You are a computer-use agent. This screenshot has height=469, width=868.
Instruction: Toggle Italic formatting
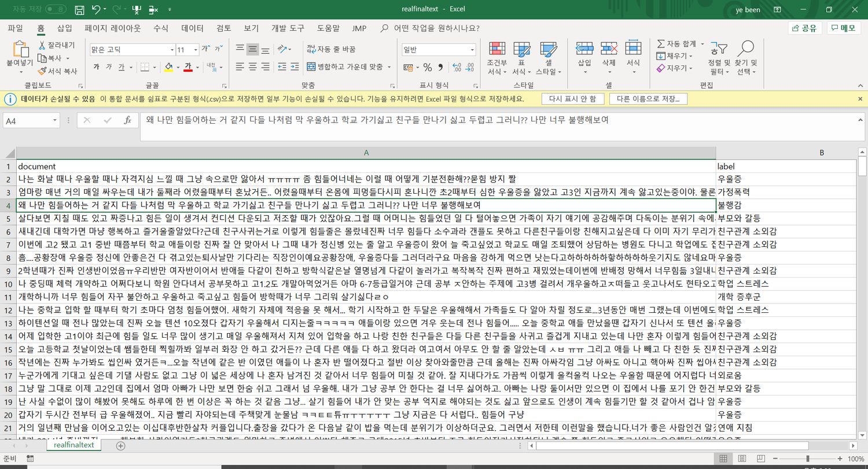click(109, 67)
